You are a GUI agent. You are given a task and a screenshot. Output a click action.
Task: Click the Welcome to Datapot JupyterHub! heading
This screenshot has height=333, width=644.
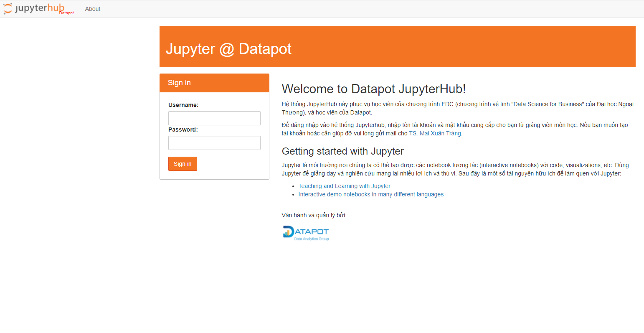[x=374, y=89]
